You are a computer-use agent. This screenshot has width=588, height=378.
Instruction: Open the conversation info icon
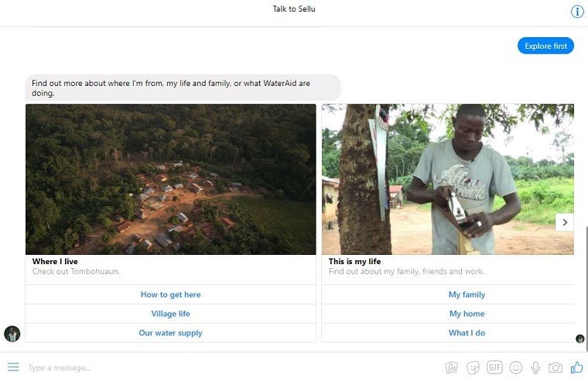click(577, 12)
